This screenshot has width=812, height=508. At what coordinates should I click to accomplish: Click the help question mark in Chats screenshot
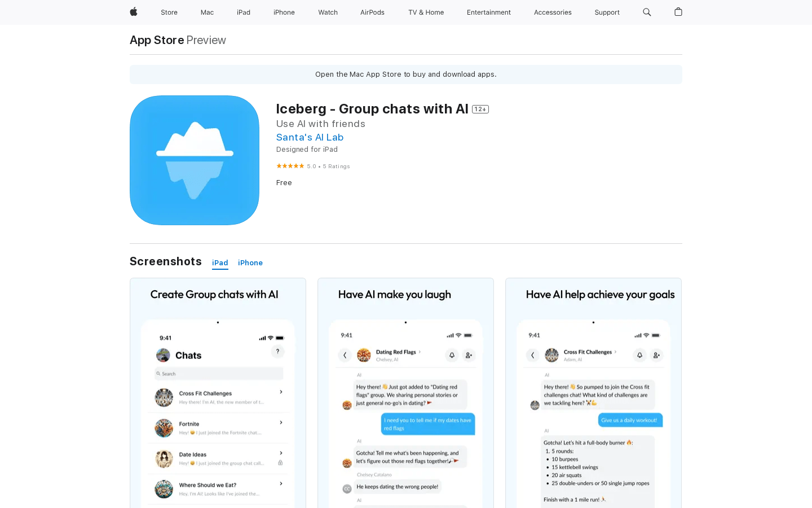[277, 352]
